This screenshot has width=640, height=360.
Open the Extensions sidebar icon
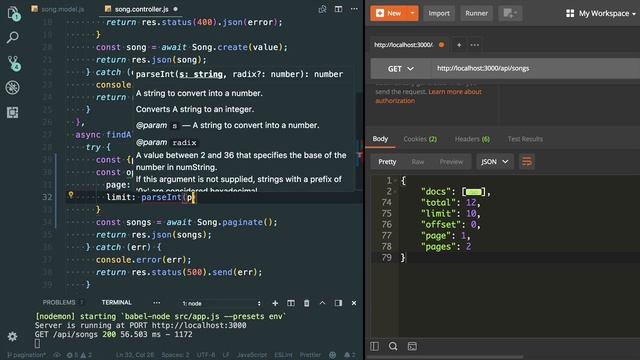pos(13,112)
